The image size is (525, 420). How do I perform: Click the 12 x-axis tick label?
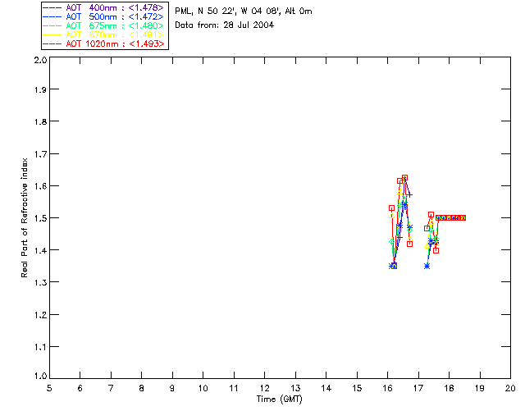(264, 388)
